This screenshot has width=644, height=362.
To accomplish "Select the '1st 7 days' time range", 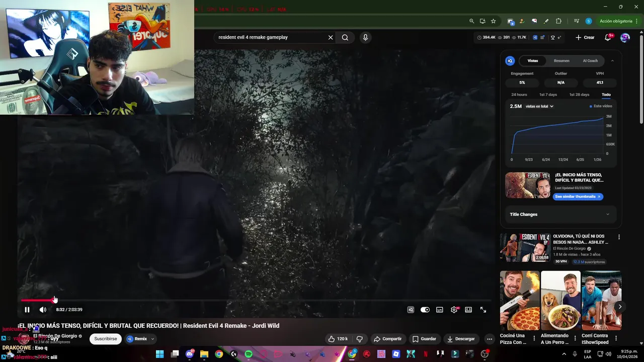I will tap(548, 95).
